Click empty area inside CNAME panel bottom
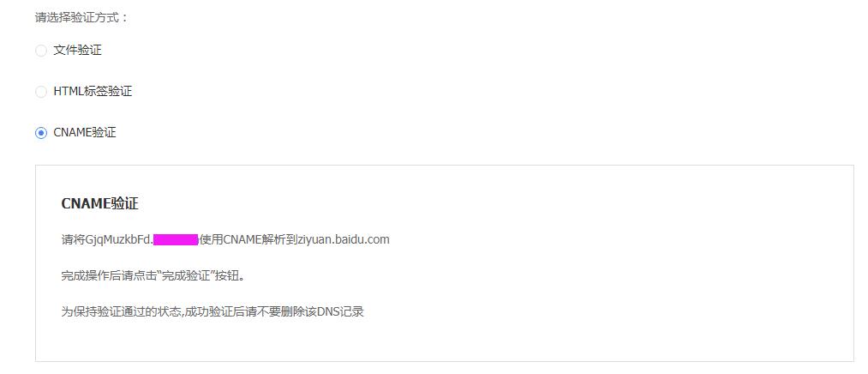This screenshot has height=374, width=868. [x=444, y=342]
